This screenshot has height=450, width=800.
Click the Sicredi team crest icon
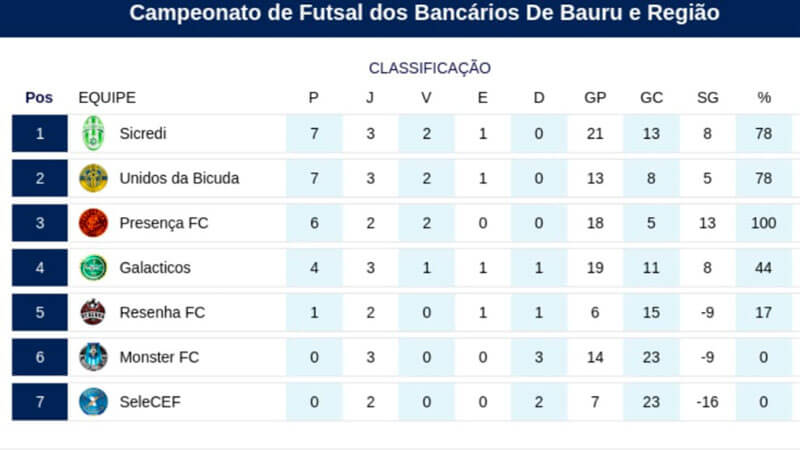tap(93, 133)
